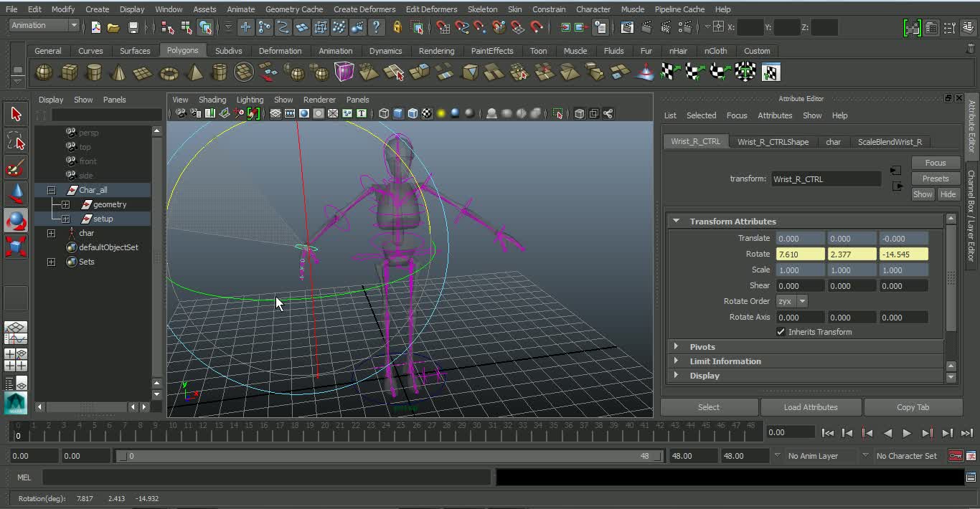Click the question mark status line icon
This screenshot has width=980, height=509.
(x=376, y=27)
